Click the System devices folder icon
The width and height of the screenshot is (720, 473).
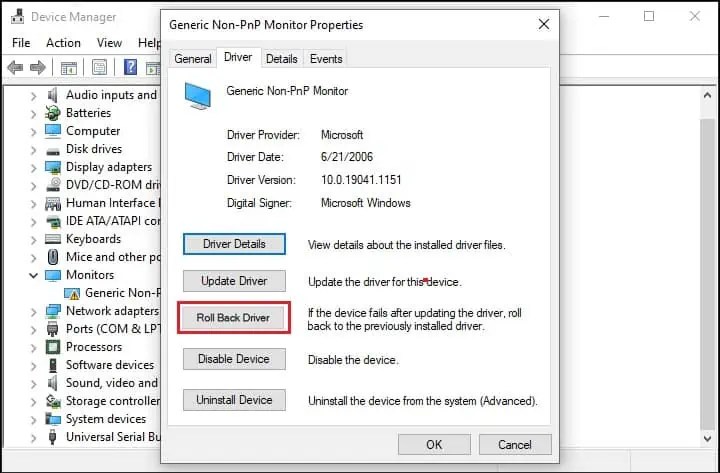click(x=53, y=419)
